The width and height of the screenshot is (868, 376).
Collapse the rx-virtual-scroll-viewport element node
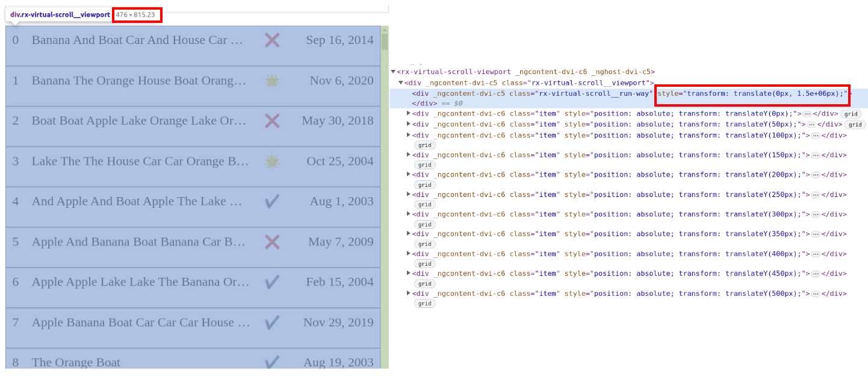393,72
